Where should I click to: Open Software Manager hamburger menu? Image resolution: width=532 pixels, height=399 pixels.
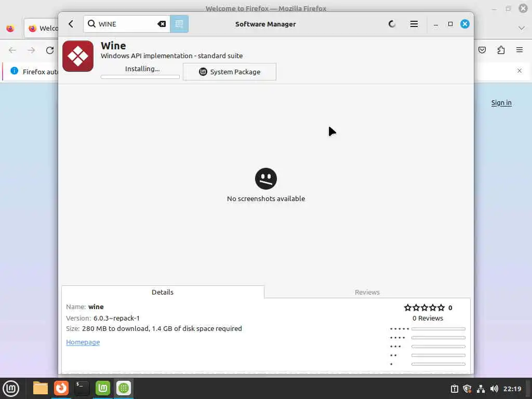(x=414, y=24)
